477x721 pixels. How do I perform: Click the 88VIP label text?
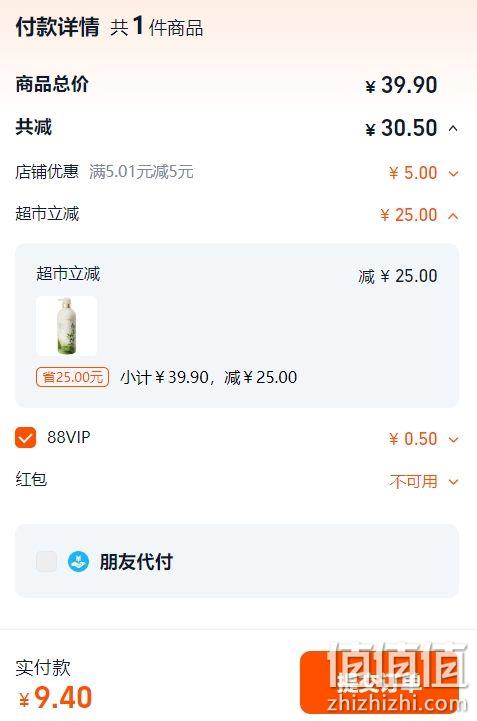point(69,437)
